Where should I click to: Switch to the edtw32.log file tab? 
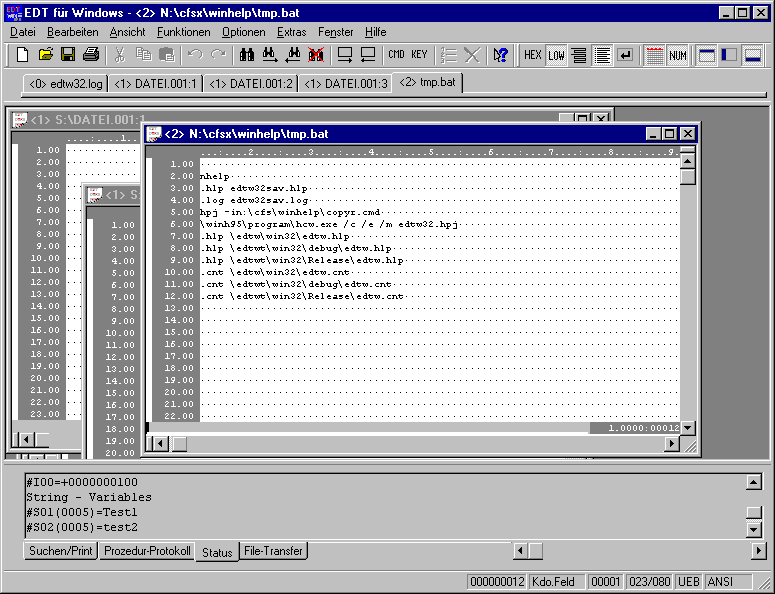click(65, 83)
